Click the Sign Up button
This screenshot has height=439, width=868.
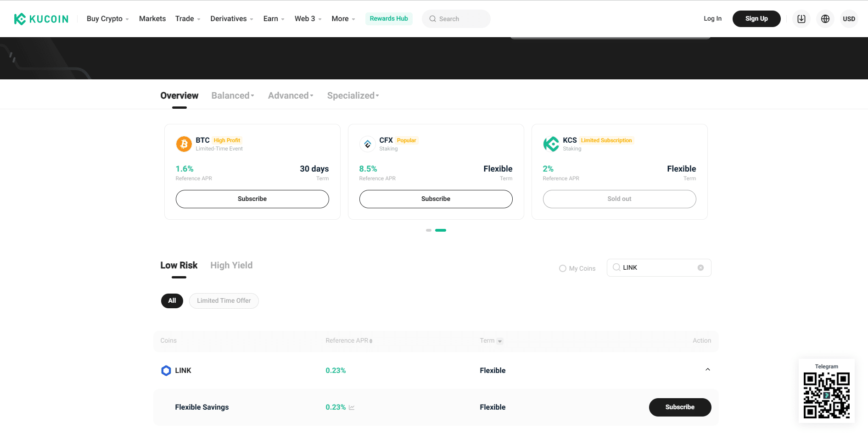[x=756, y=19]
